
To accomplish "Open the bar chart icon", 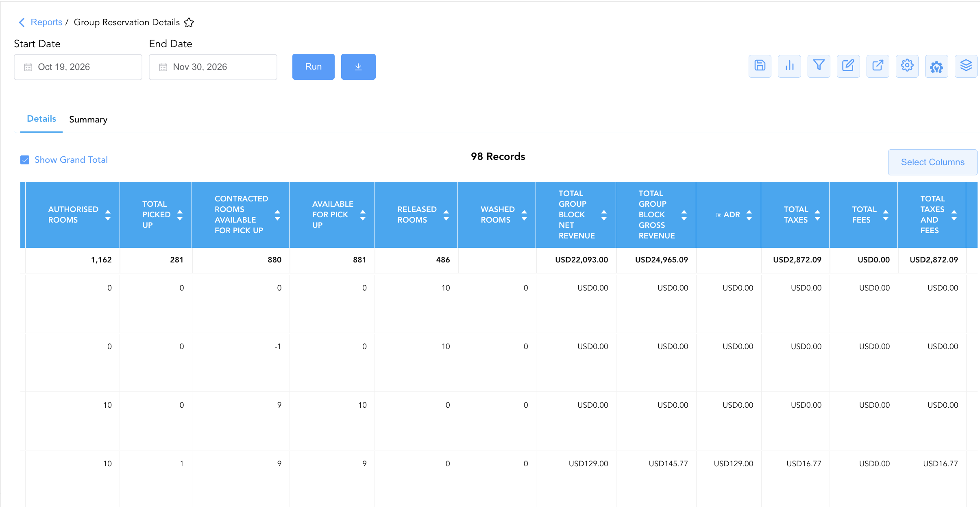I will point(789,66).
